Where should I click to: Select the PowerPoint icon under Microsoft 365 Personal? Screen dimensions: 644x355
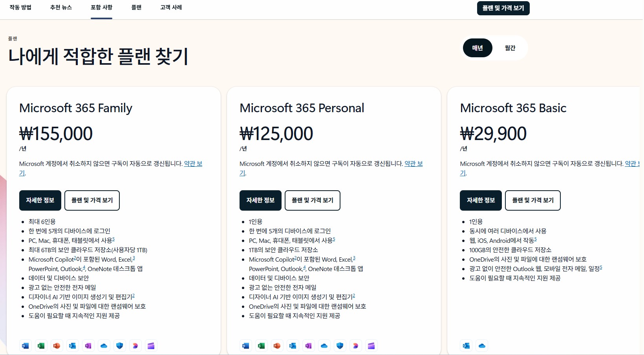(277, 346)
